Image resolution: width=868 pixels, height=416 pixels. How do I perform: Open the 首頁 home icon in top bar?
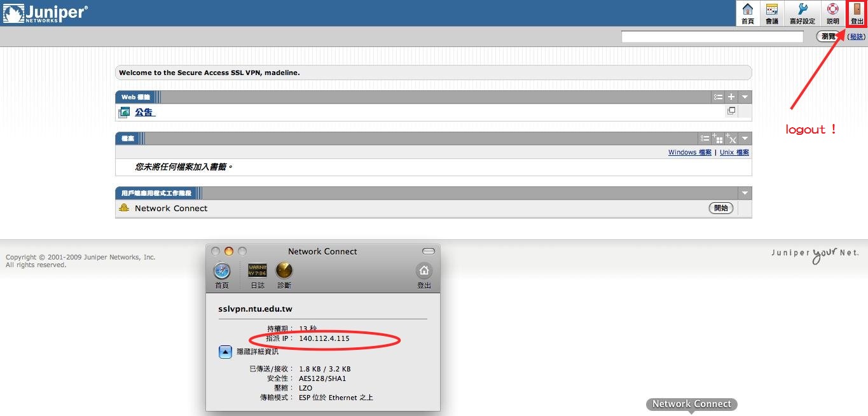tap(748, 13)
